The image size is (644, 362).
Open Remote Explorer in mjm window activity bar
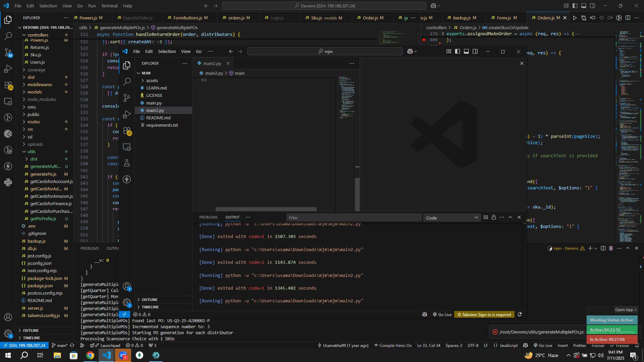(x=127, y=147)
